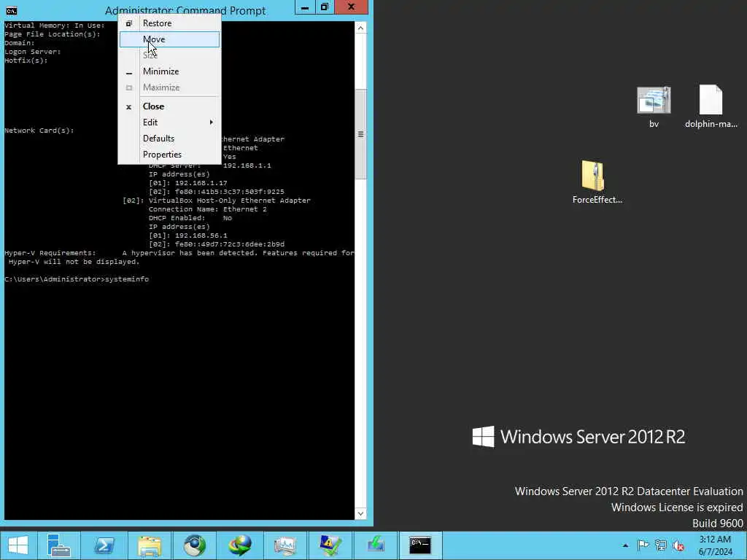Open the performance monitor taskbar icon
Viewport: 747px width, 560px height.
point(285,545)
